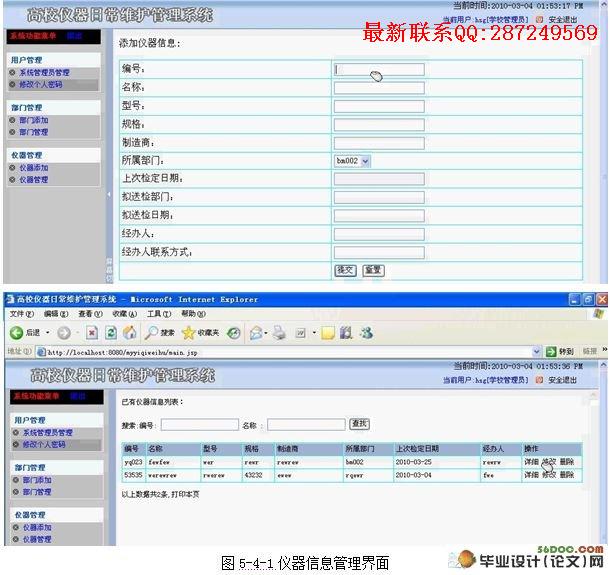Open the 搜索 magnifier search pane

point(159,333)
